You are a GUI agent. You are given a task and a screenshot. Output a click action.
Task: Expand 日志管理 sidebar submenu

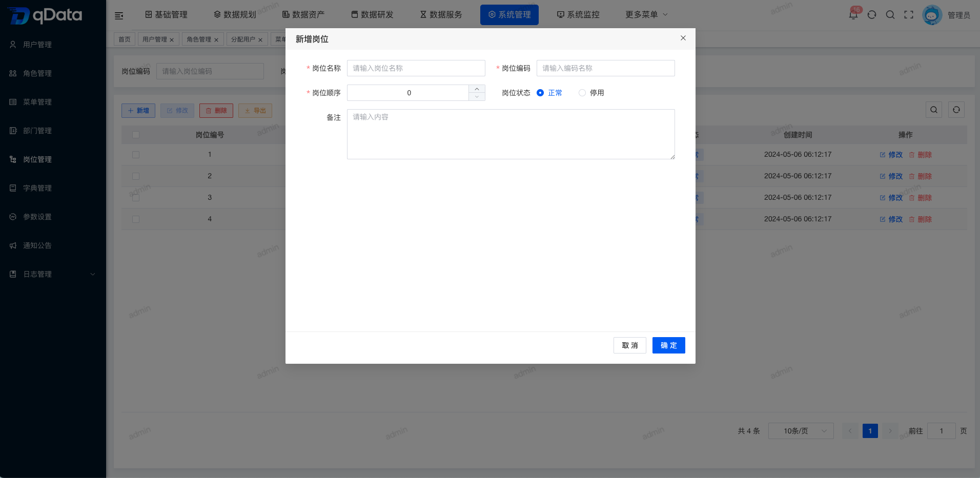(53, 274)
